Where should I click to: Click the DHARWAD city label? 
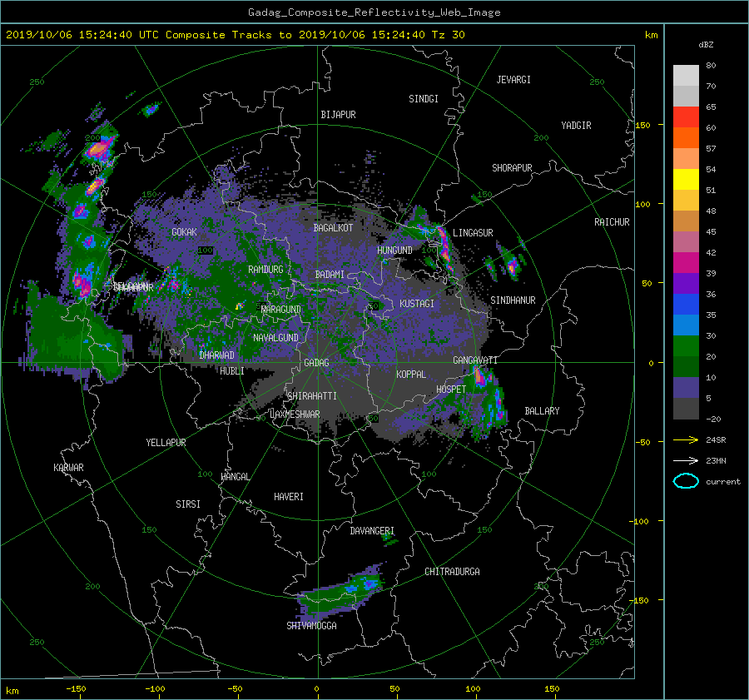pos(216,355)
